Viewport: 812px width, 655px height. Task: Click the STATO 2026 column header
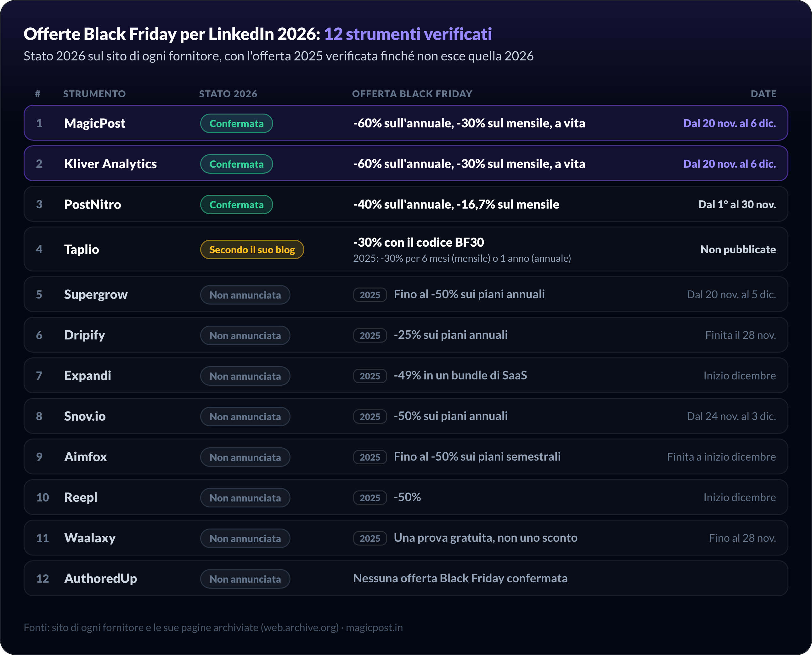coord(228,93)
